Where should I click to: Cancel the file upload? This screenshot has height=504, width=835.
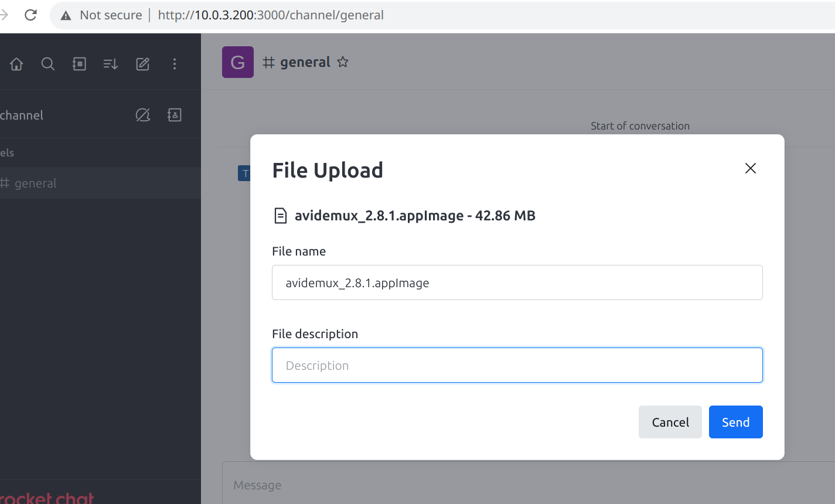[x=670, y=422]
